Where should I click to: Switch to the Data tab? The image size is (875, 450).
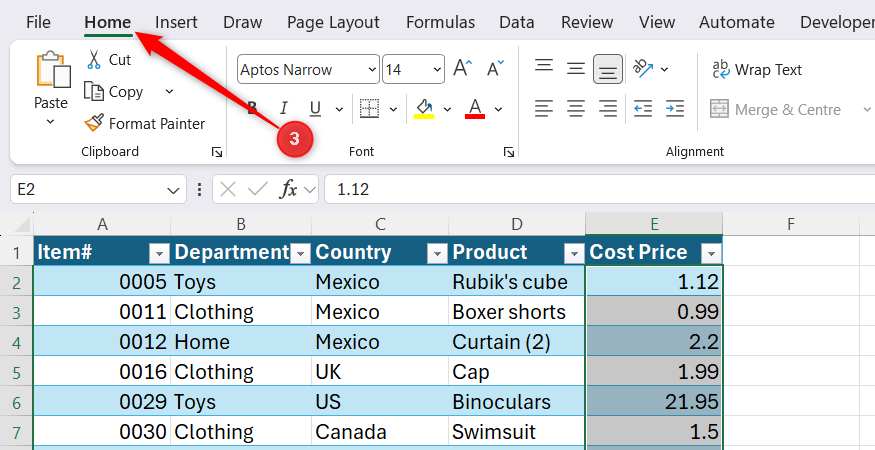point(517,22)
